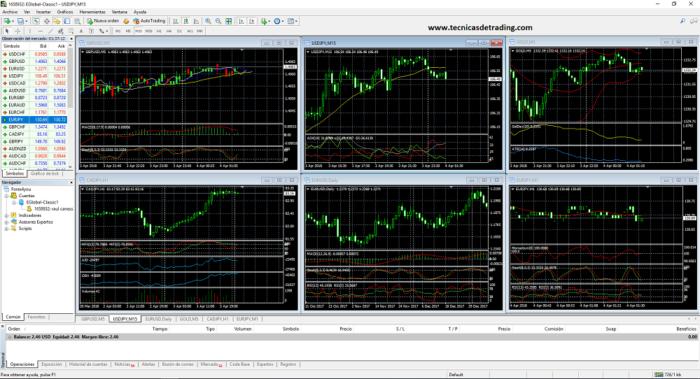This screenshot has height=379, width=700.
Task: Open MetaEditor icon beside Nueva orden
Action: 125,21
